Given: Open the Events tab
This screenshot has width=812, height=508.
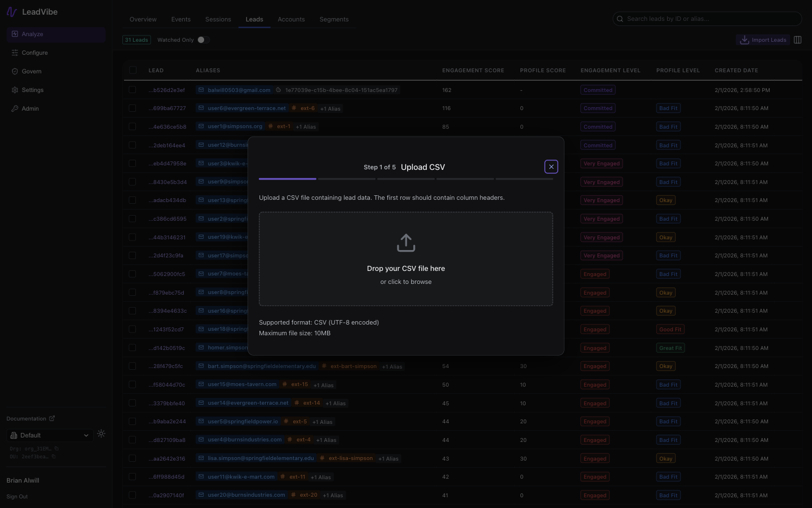Looking at the screenshot, I should coord(180,19).
